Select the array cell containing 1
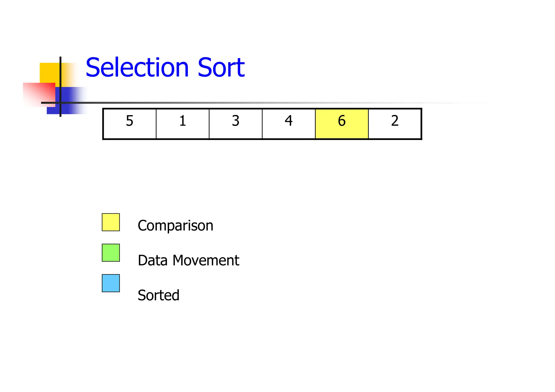This screenshot has width=555, height=392. [182, 124]
